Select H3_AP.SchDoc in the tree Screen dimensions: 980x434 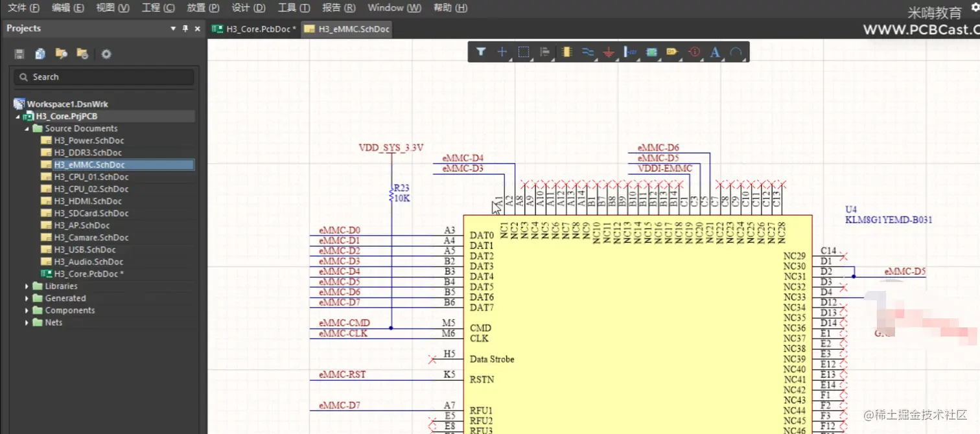pos(82,225)
